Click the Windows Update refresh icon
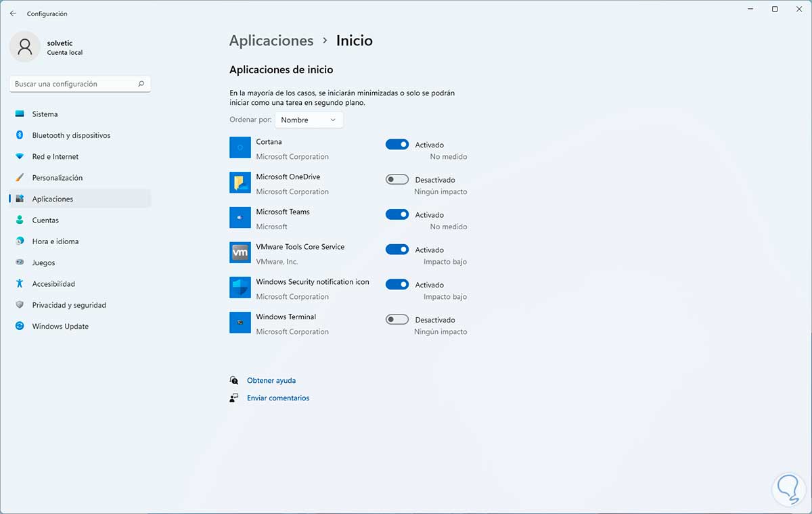The image size is (812, 514). coord(20,326)
